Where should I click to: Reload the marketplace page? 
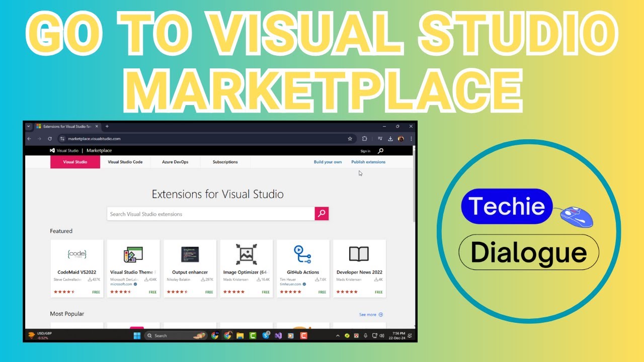click(50, 139)
